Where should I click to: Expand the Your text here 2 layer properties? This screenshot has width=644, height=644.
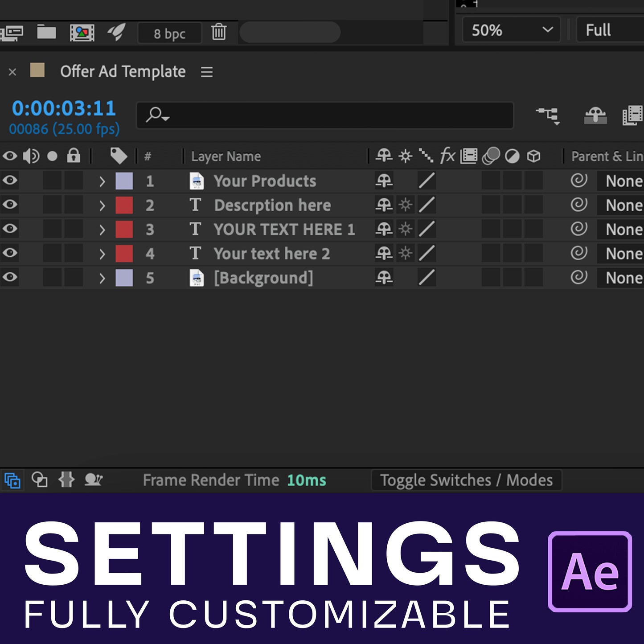tap(102, 254)
